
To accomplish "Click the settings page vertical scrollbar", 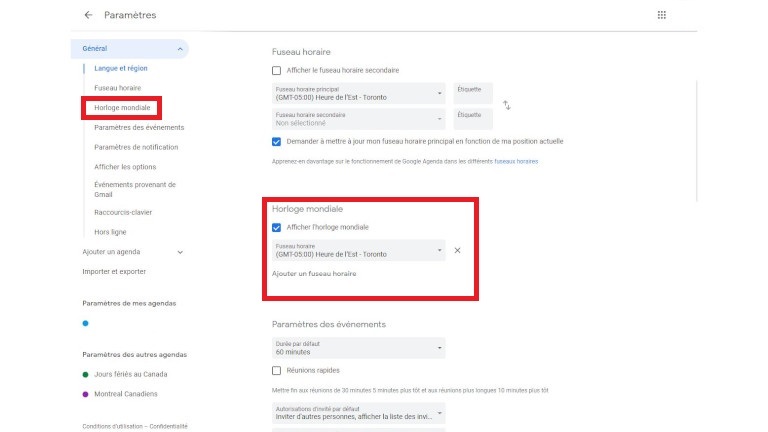I will point(696,141).
